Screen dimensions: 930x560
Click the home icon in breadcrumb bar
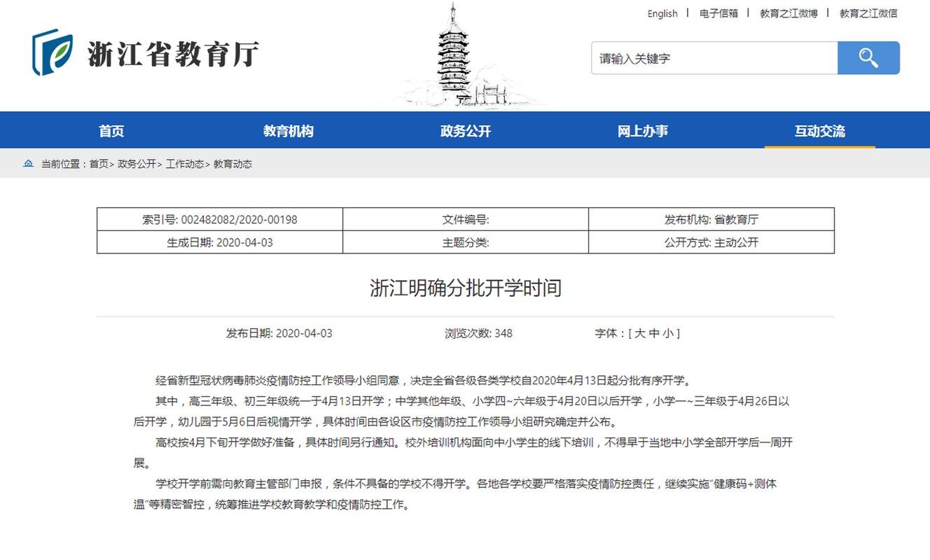click(28, 164)
